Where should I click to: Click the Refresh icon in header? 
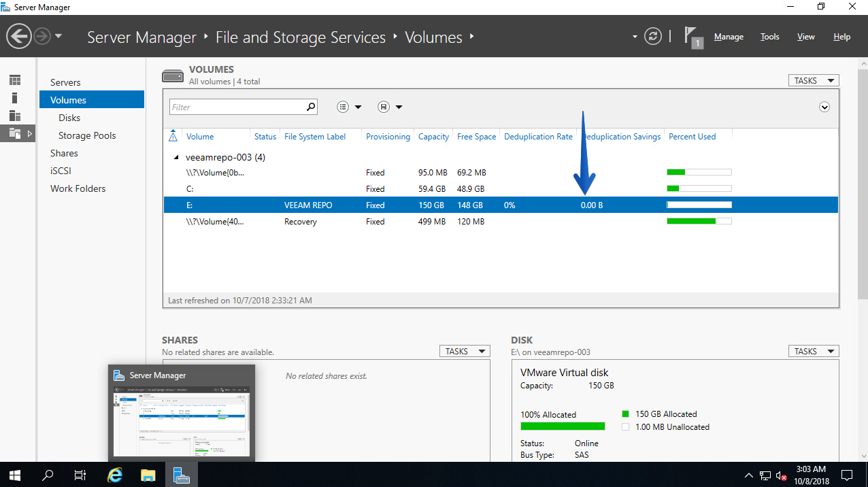point(653,37)
